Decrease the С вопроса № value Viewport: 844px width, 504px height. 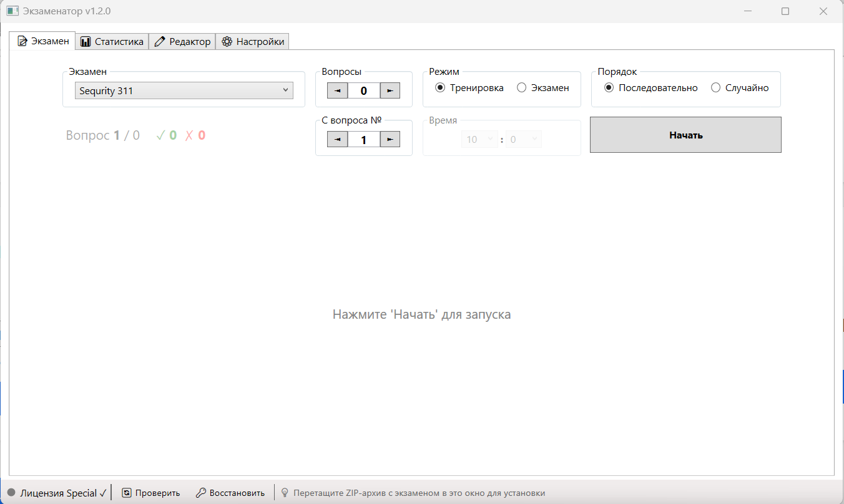[338, 139]
